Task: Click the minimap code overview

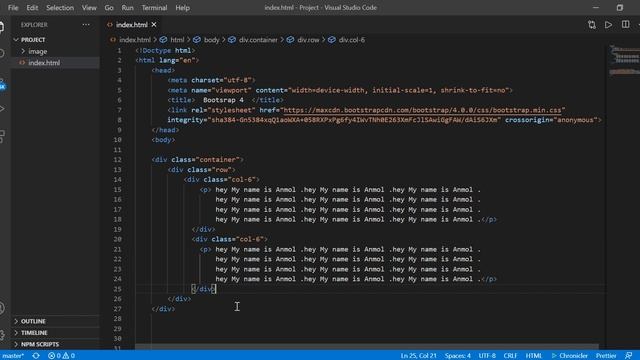Action: click(x=624, y=60)
